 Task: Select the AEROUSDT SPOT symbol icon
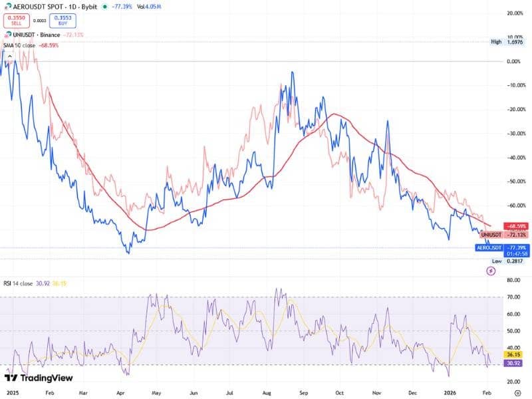click(x=8, y=7)
